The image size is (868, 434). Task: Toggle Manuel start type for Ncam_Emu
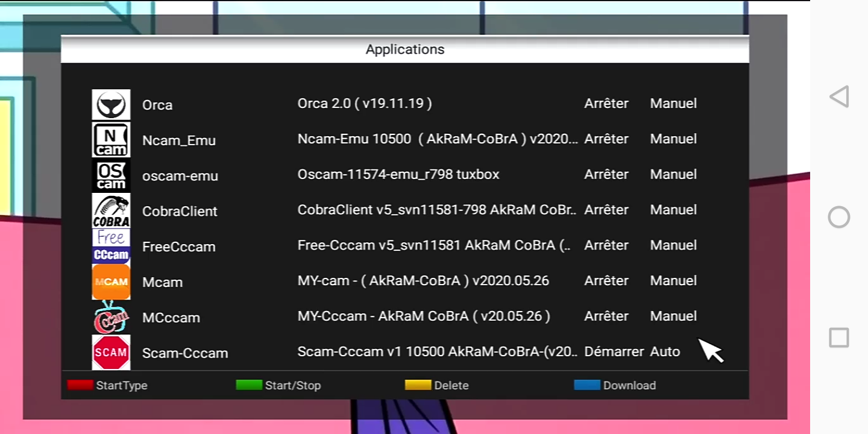tap(673, 139)
